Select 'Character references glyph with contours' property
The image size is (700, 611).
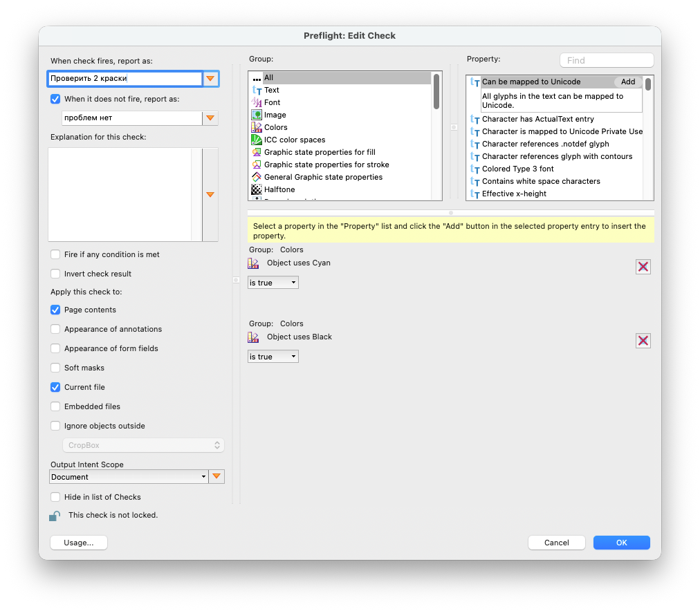(556, 156)
